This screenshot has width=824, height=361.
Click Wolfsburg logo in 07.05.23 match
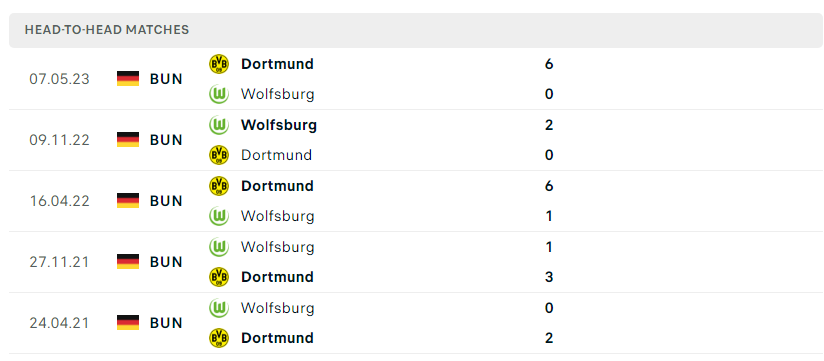219,95
